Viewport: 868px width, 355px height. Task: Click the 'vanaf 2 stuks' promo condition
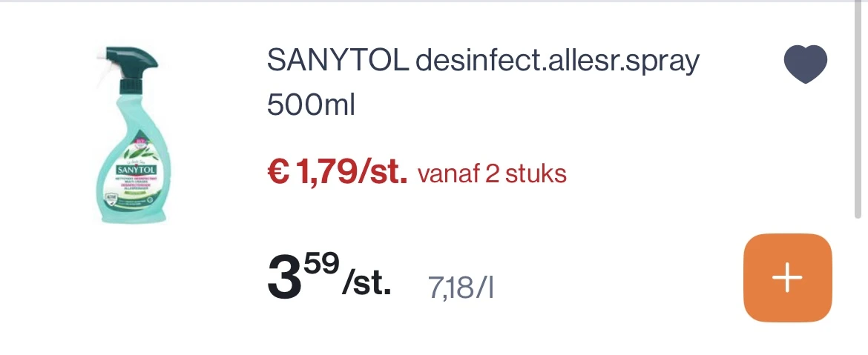[x=492, y=175]
